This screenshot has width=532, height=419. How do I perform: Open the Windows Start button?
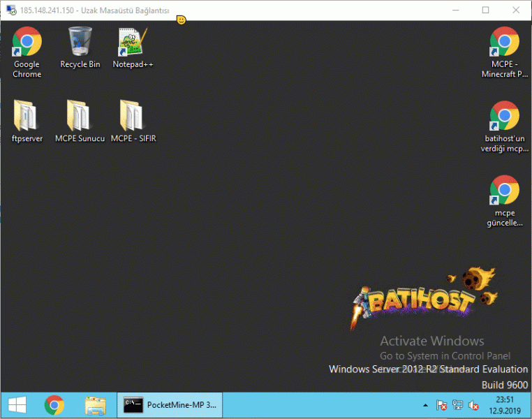pyautogui.click(x=17, y=405)
